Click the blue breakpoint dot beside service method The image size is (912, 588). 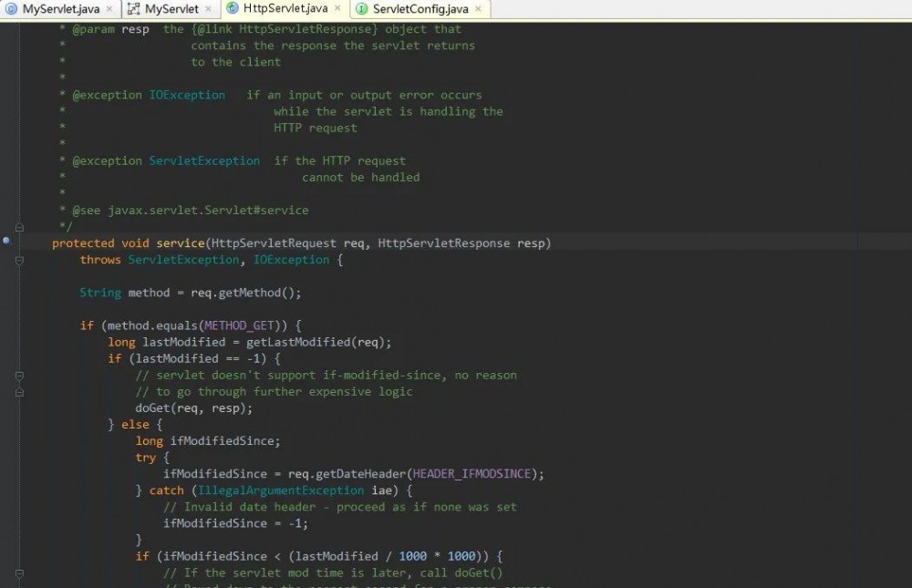tap(6, 241)
